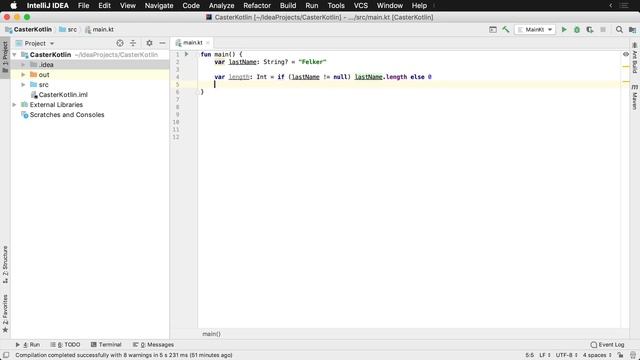The width and height of the screenshot is (640, 360).
Task: Click the inspection eye icon at the editor's top right
Action: 626,54
